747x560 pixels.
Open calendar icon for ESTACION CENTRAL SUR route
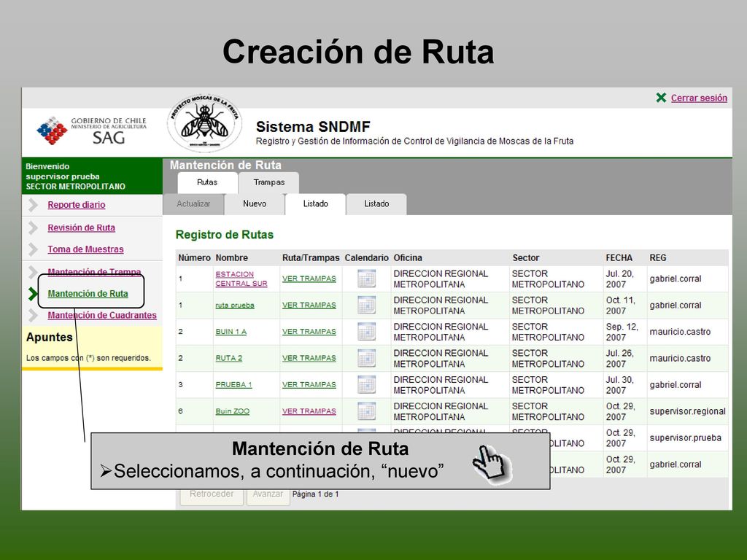click(366, 279)
